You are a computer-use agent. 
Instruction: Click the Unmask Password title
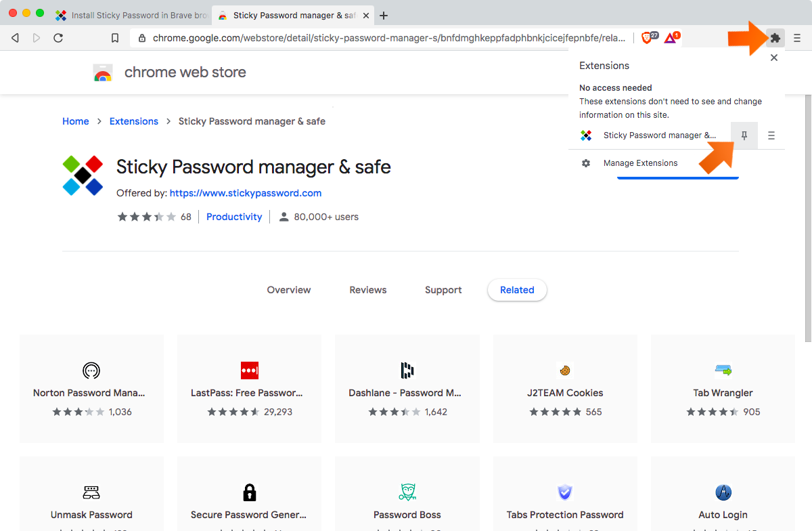point(91,515)
